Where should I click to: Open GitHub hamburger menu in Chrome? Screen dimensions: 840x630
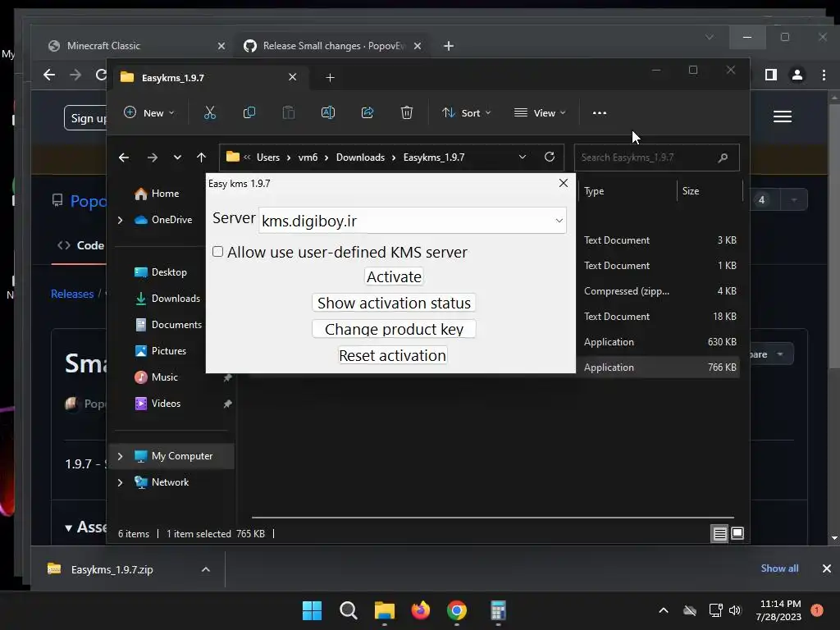click(x=783, y=116)
